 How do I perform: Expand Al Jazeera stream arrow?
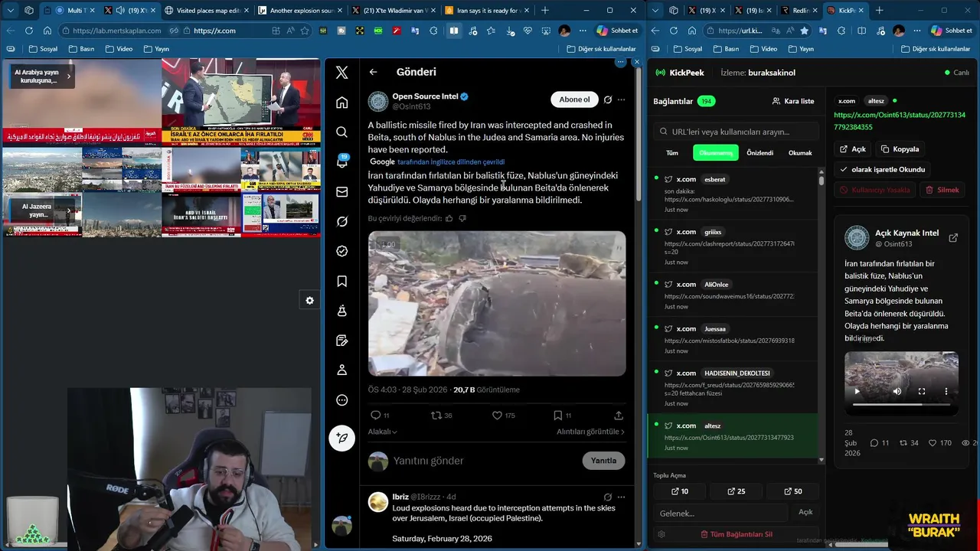pyautogui.click(x=68, y=210)
